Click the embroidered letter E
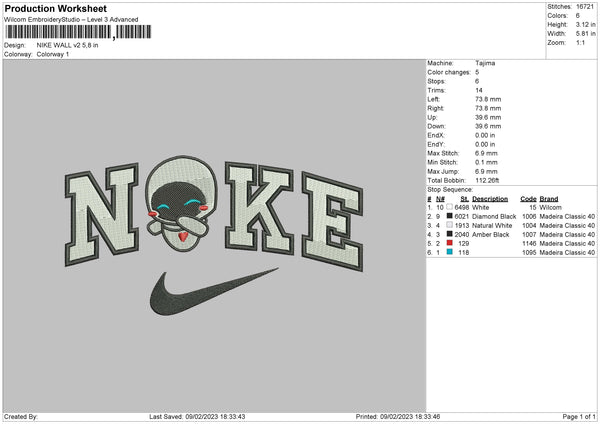Image resolution: width=600 pixels, height=424 pixels. coord(332,222)
